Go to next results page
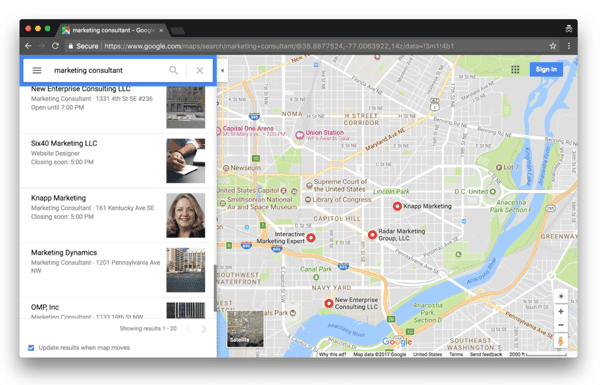Image resolution: width=600 pixels, height=385 pixels. [204, 329]
